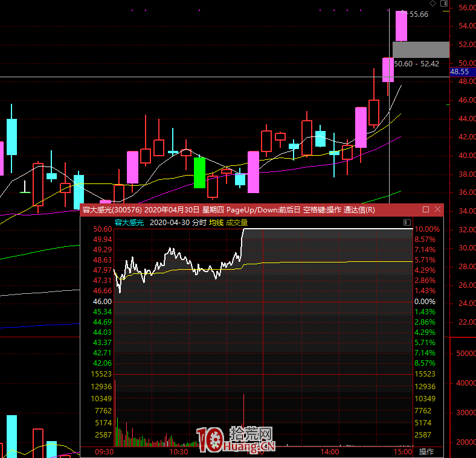Click the 49.94 intraday price label
476x458 pixels.
pyautogui.click(x=102, y=240)
